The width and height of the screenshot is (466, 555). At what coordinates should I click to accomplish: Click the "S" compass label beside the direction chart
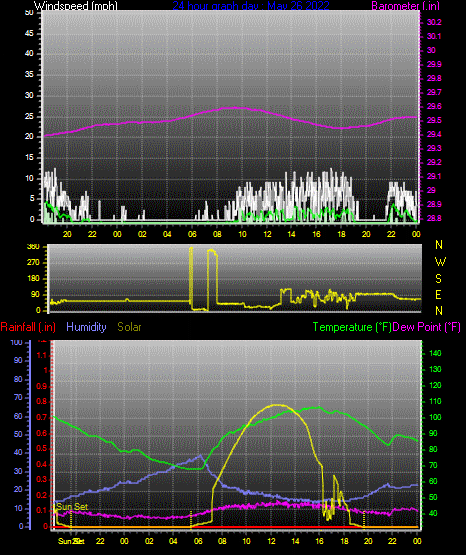pos(438,279)
